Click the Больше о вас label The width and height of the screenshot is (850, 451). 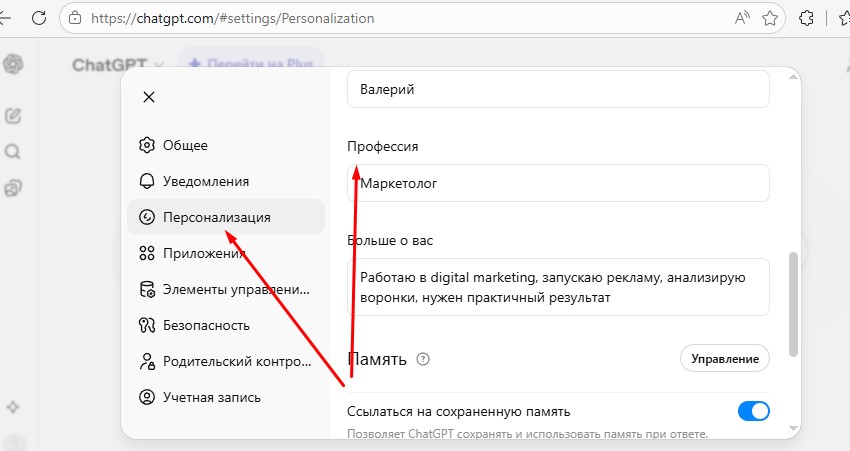click(x=390, y=240)
